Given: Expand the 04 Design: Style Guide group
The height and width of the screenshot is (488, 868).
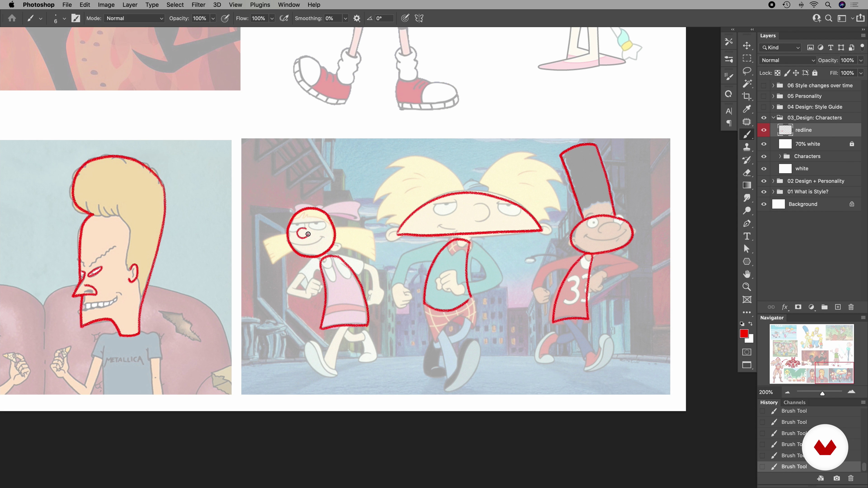Looking at the screenshot, I should [x=773, y=107].
